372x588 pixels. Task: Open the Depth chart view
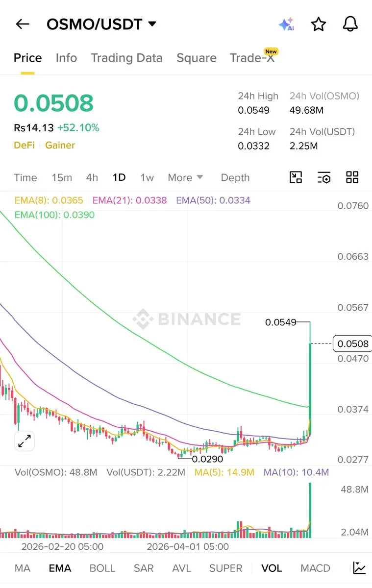tap(235, 177)
